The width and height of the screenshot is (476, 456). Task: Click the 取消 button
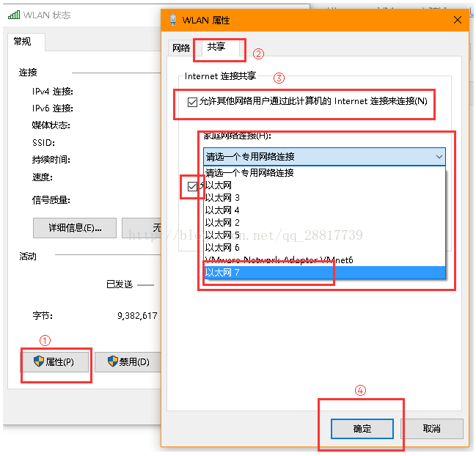coord(432,429)
